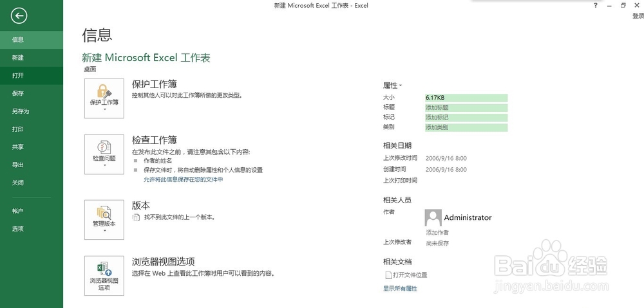Viewport: 644px width, 308px height.
Task: Click 添加作者 (add author) field
Action: 437,233
